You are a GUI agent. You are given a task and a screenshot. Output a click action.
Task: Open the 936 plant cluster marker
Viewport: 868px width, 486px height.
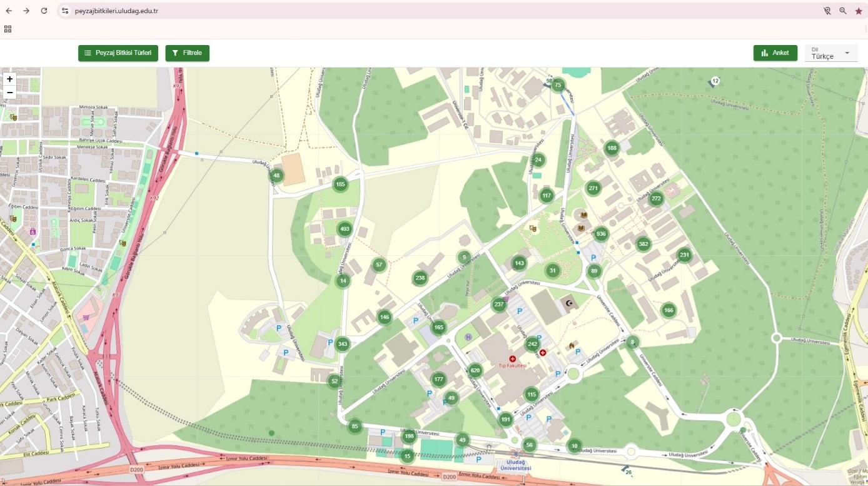pos(601,234)
